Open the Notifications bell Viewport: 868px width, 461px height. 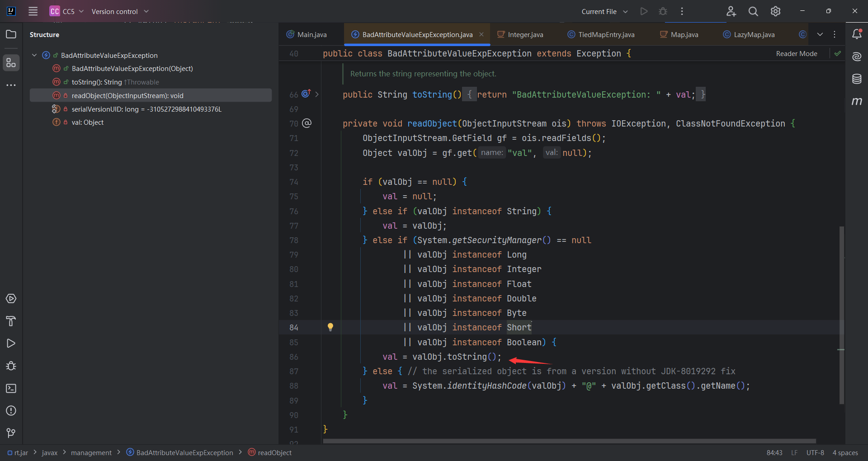pos(857,34)
